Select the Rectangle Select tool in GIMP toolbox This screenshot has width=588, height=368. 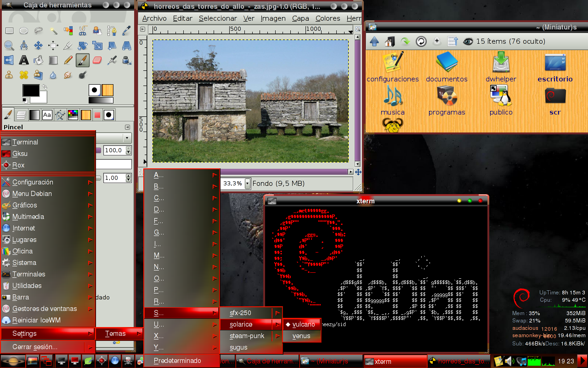click(9, 31)
